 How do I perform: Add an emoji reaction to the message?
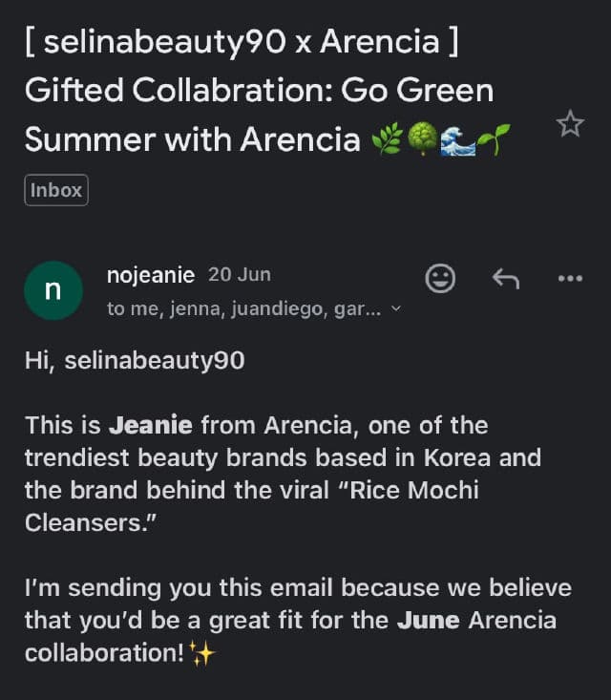(439, 279)
